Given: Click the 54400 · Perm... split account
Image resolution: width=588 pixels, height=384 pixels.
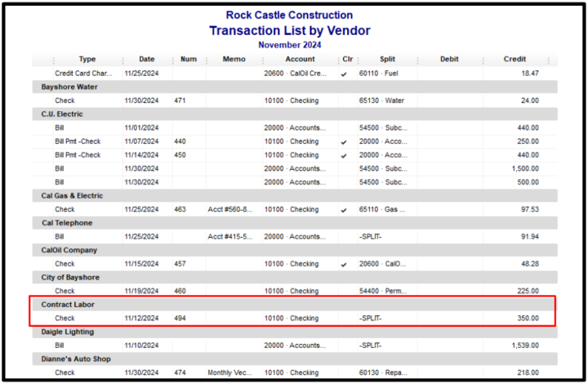Looking at the screenshot, I should (x=383, y=291).
